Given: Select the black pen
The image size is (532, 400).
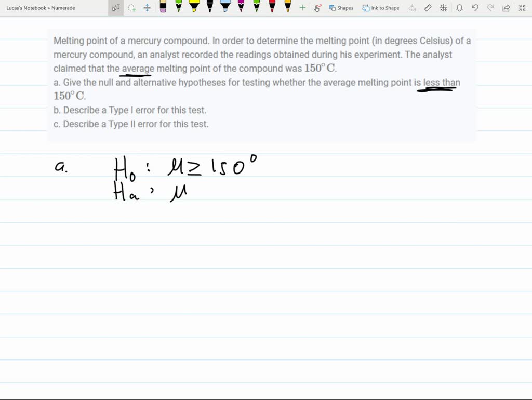Looking at the screenshot, I should (209, 7).
